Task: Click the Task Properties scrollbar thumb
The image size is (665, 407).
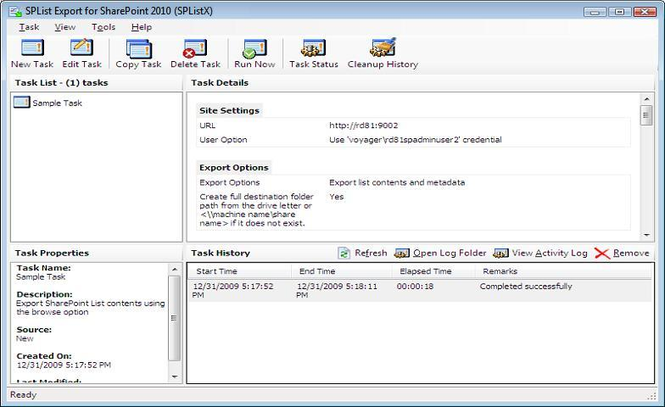Action: [174, 318]
